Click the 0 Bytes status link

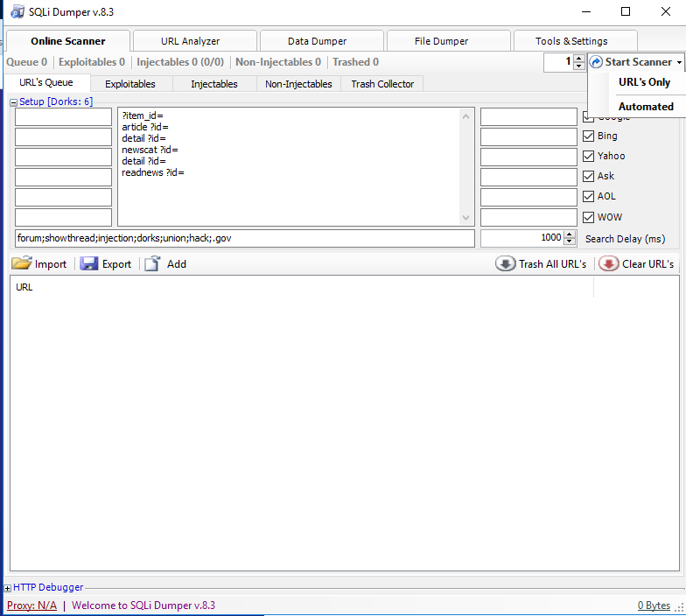(x=654, y=605)
